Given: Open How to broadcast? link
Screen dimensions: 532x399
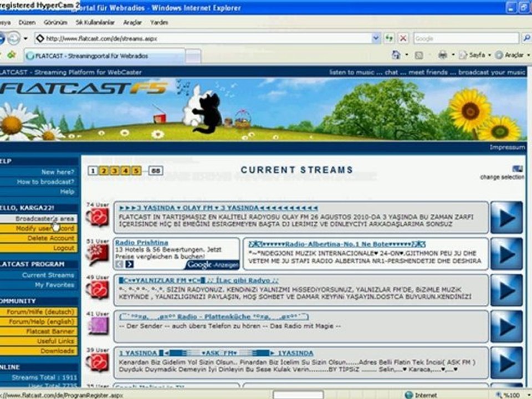Looking at the screenshot, I should click(45, 182).
